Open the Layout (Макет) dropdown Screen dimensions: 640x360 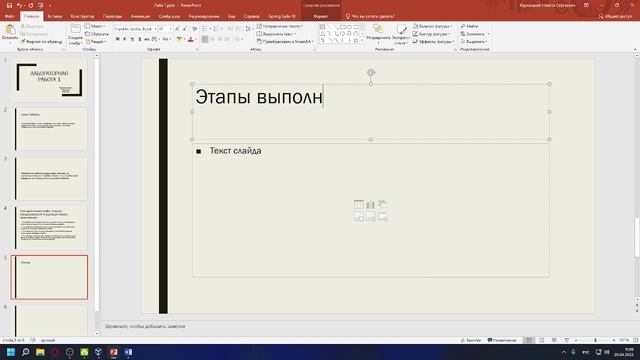point(95,26)
